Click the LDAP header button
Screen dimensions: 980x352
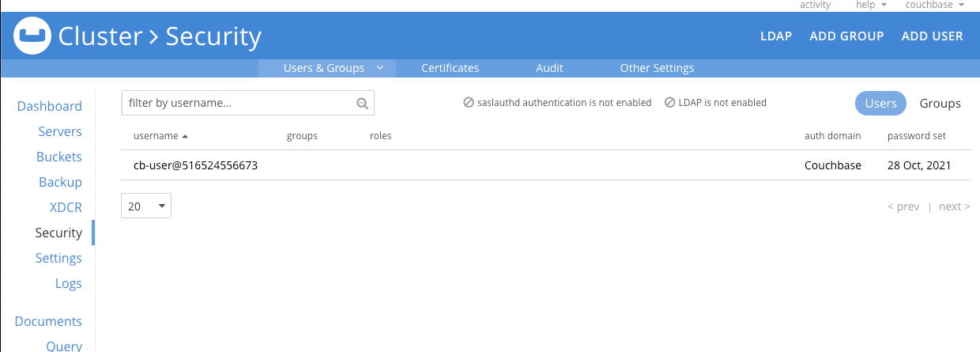pyautogui.click(x=776, y=36)
